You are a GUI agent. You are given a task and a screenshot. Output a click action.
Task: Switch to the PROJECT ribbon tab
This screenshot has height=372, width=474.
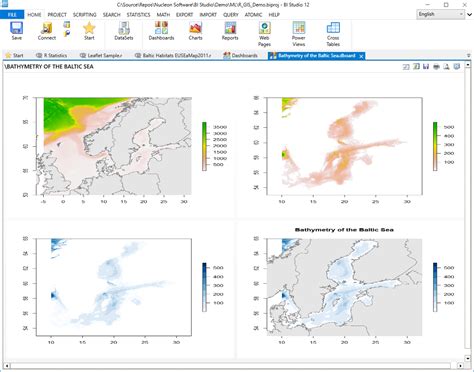[57, 15]
